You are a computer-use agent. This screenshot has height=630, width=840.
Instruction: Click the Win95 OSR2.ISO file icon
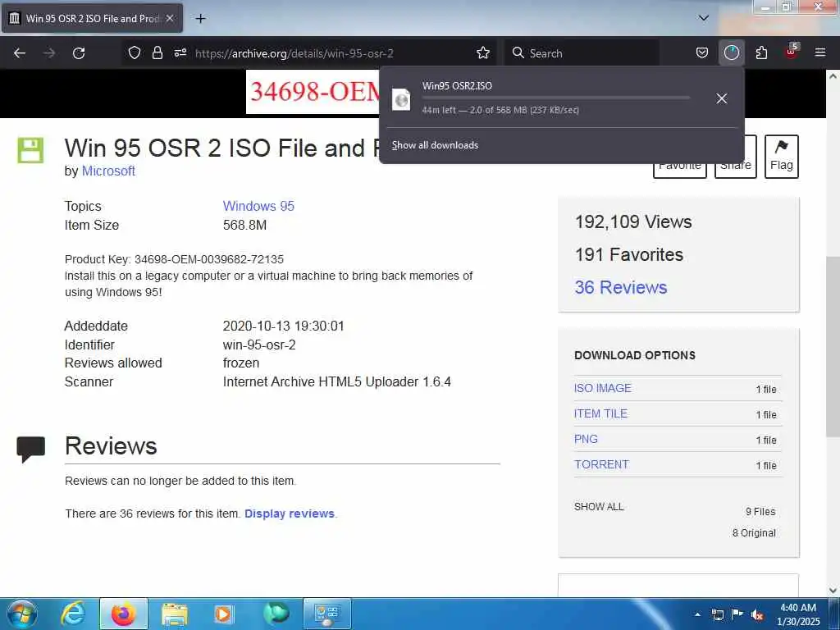(x=401, y=99)
